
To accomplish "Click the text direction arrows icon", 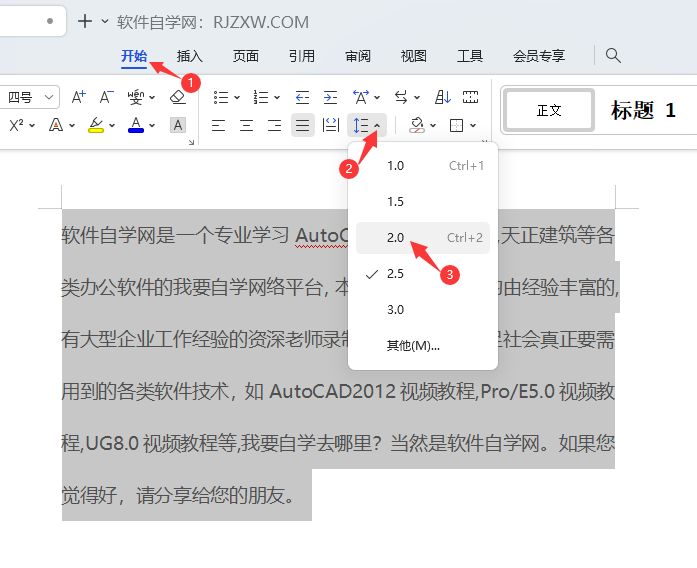I will [401, 97].
